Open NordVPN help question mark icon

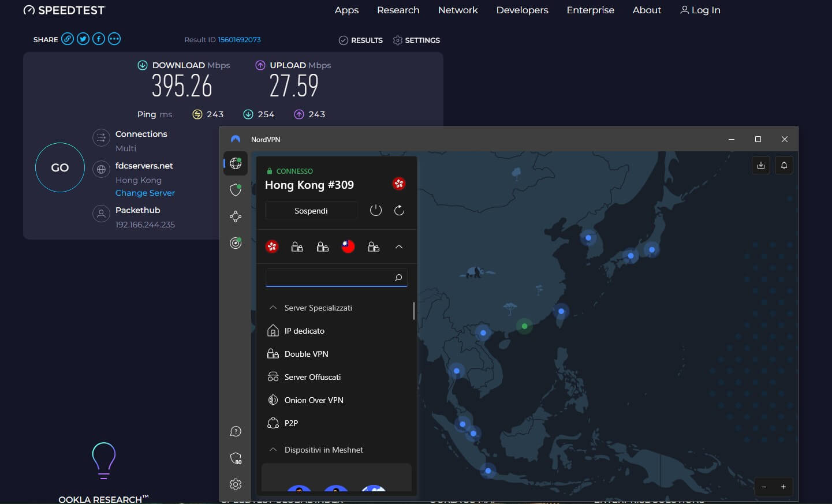click(236, 431)
